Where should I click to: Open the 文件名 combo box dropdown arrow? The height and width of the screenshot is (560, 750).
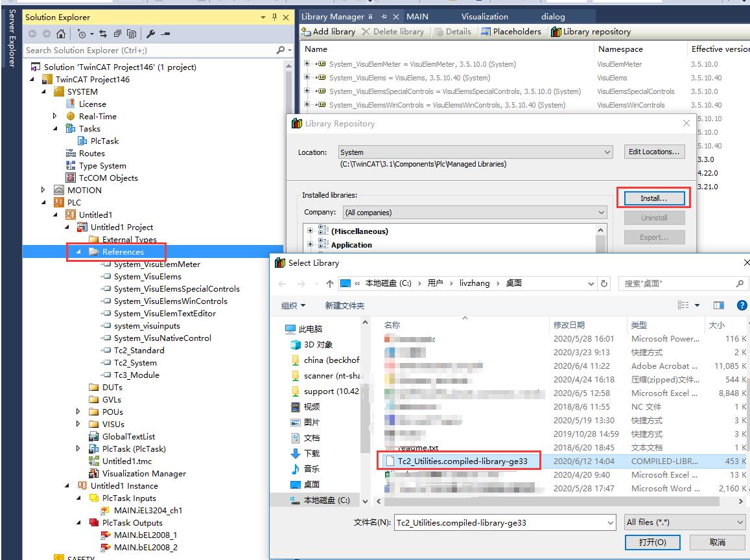611,522
